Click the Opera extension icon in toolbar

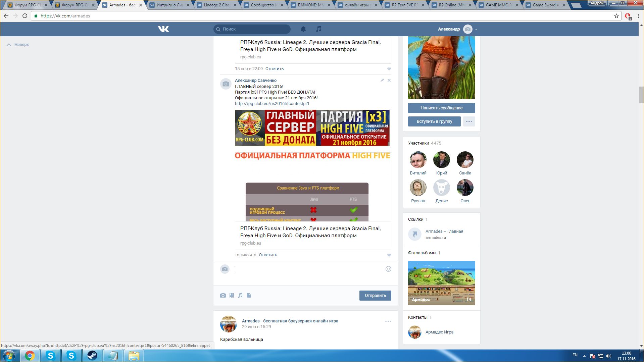[628, 16]
